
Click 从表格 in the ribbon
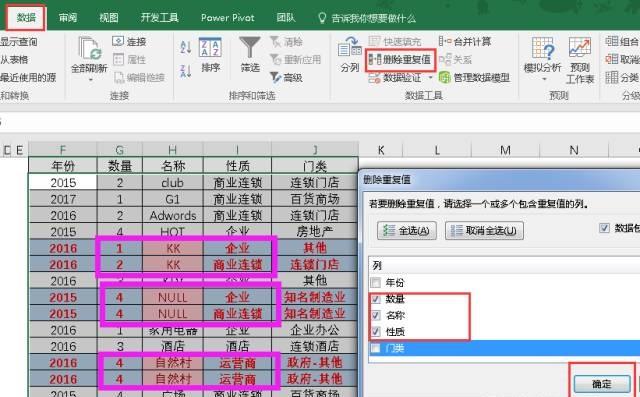pyautogui.click(x=14, y=60)
